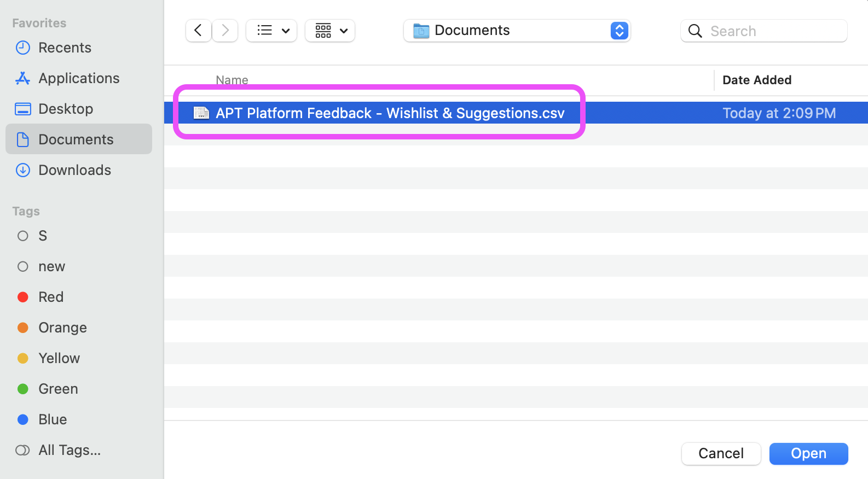Expand the Documents folder location popup

[619, 31]
